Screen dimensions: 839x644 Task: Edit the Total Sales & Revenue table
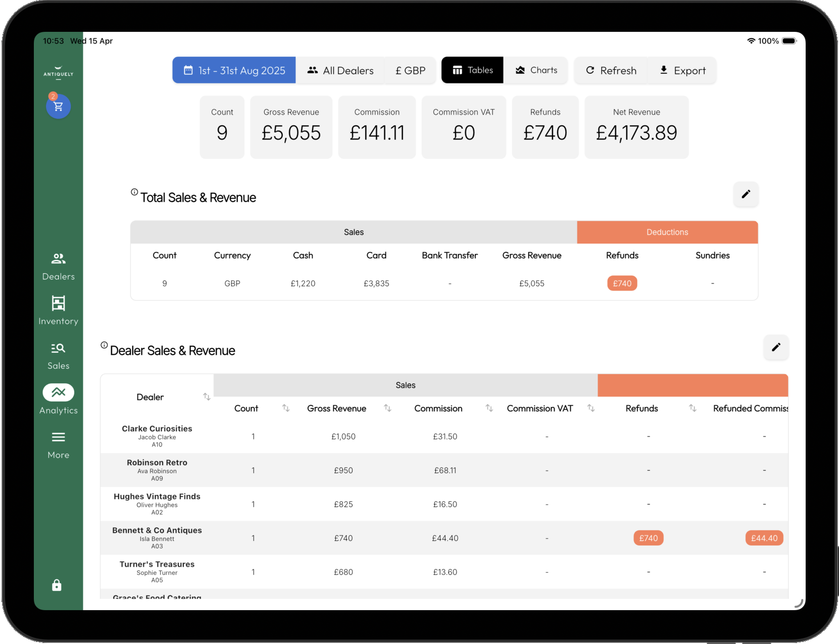746,194
